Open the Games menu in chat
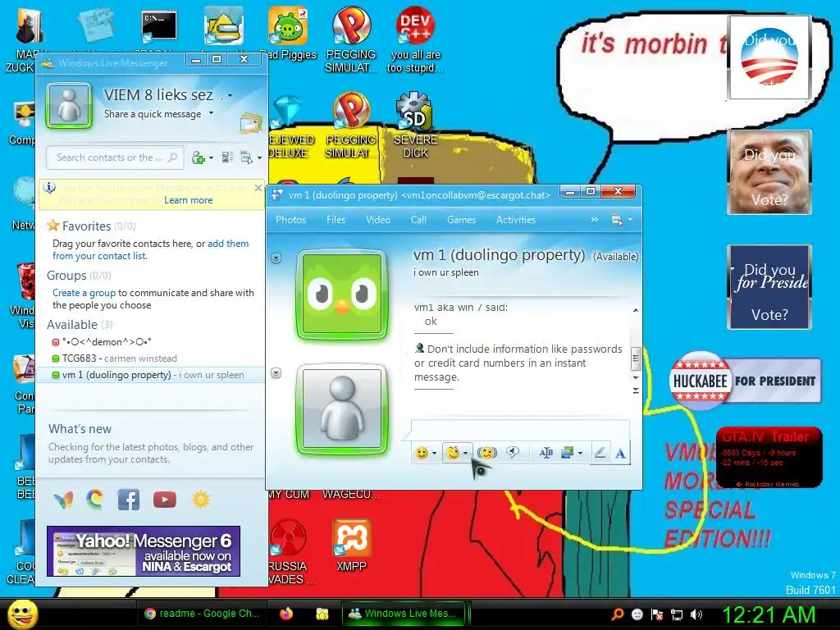Image resolution: width=840 pixels, height=630 pixels. 461,220
